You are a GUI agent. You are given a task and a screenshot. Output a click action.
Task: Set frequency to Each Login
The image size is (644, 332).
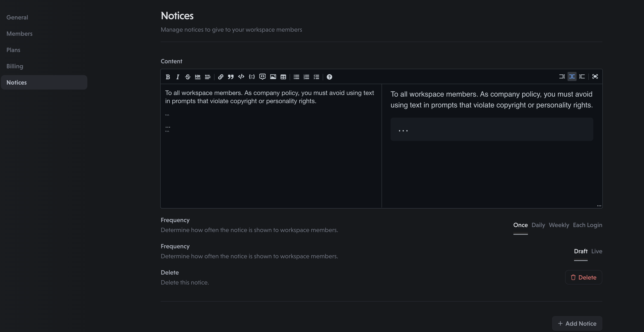tap(587, 225)
